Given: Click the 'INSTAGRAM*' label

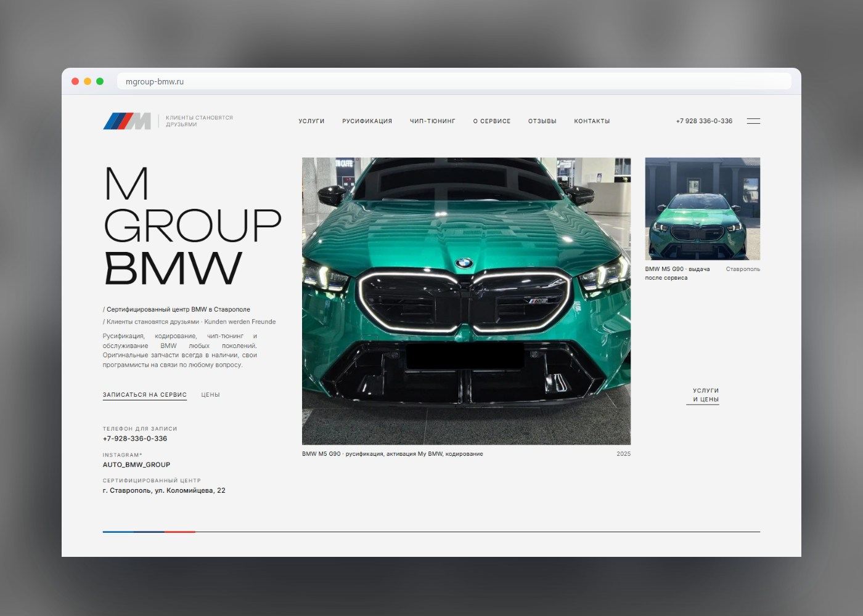Looking at the screenshot, I should 123,455.
